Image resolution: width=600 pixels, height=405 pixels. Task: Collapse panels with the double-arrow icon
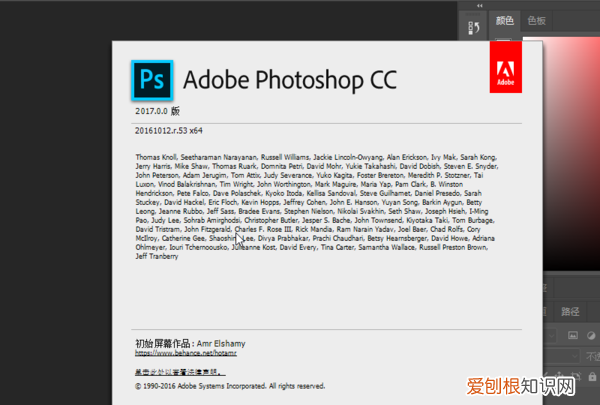478,6
